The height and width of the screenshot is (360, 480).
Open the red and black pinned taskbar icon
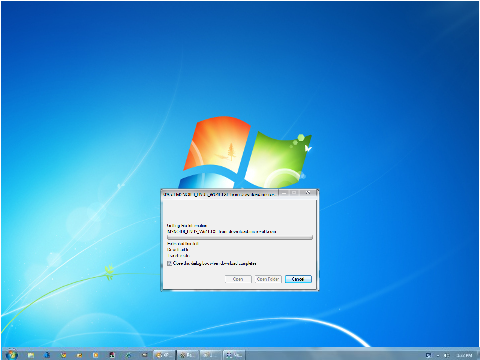click(112, 355)
